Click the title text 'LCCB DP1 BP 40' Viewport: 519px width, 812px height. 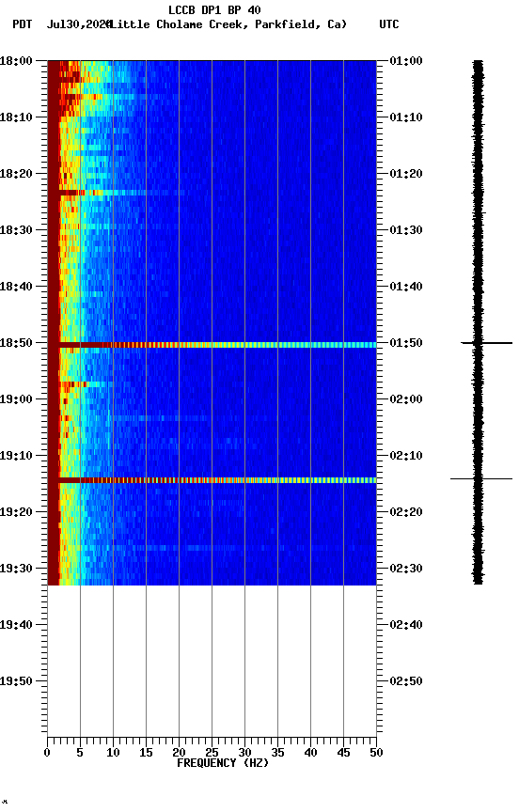214,9
